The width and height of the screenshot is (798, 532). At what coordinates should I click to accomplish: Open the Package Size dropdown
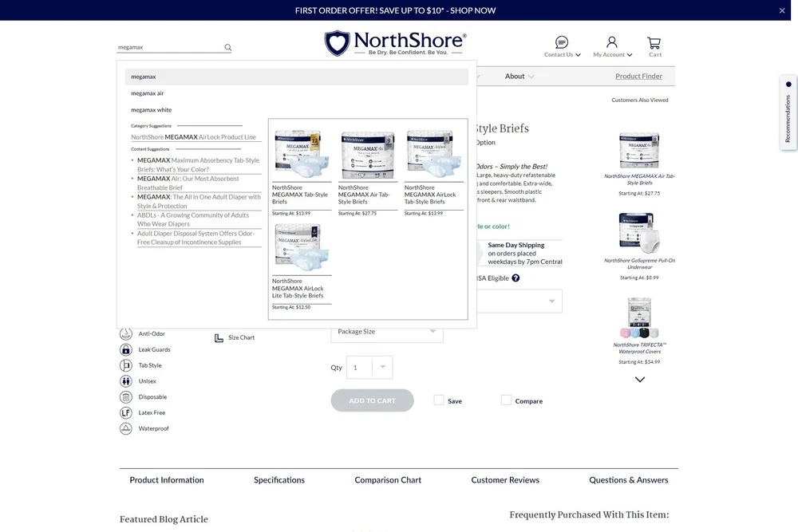[387, 332]
